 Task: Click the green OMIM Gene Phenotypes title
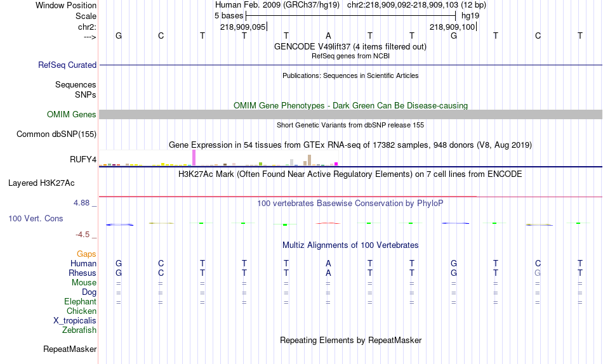[350, 106]
